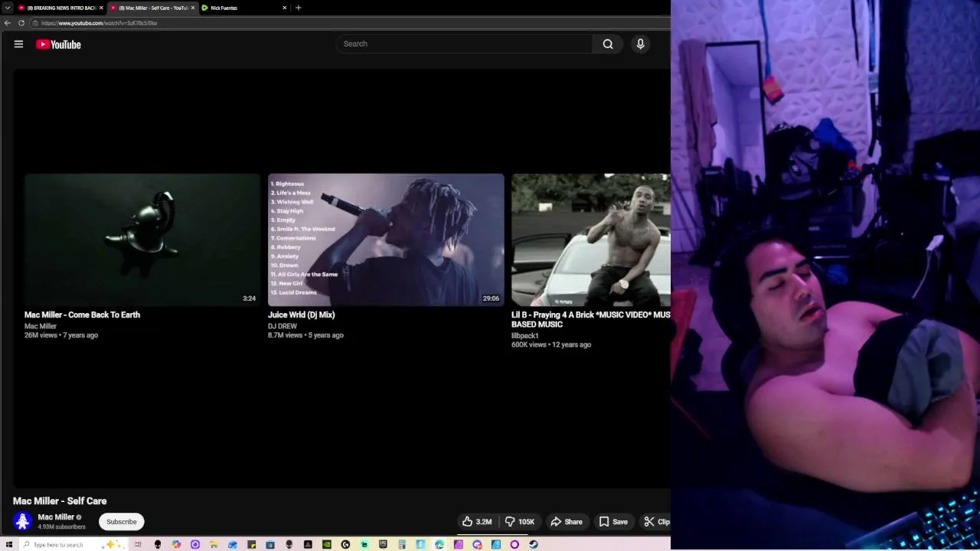The width and height of the screenshot is (980, 551).
Task: Expand the tab search dropdown chevron
Action: pyautogui.click(x=8, y=8)
